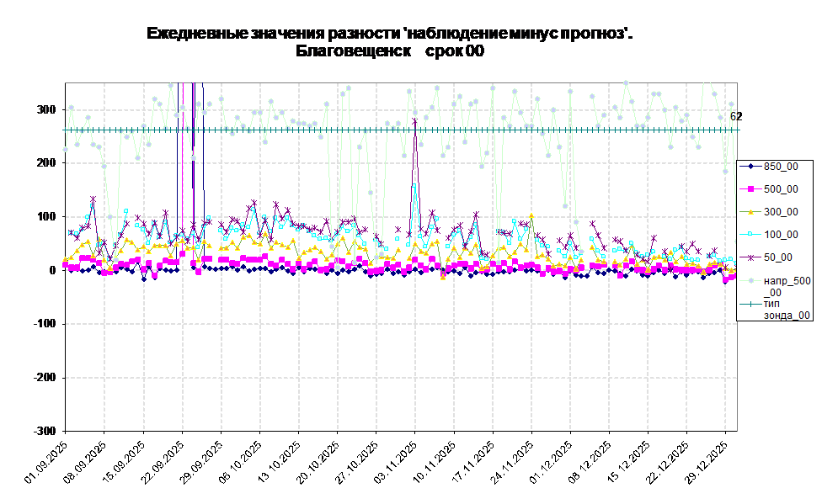The height and width of the screenshot is (504, 822).
Task: Select the 50_00 legend text label
Action: [x=777, y=257]
